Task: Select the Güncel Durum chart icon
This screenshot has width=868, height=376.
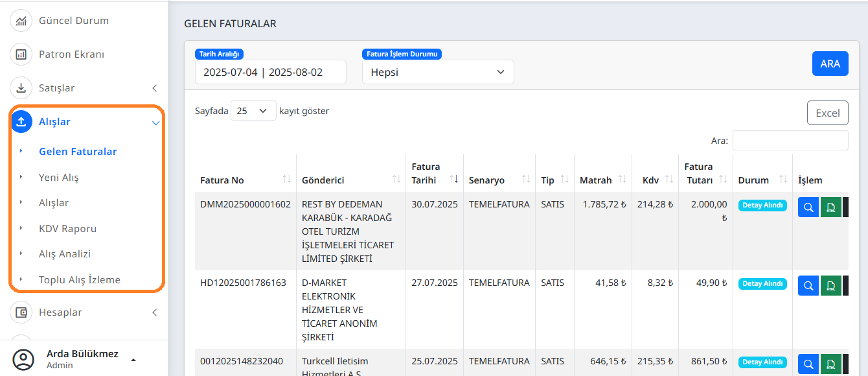Action: coord(21,20)
